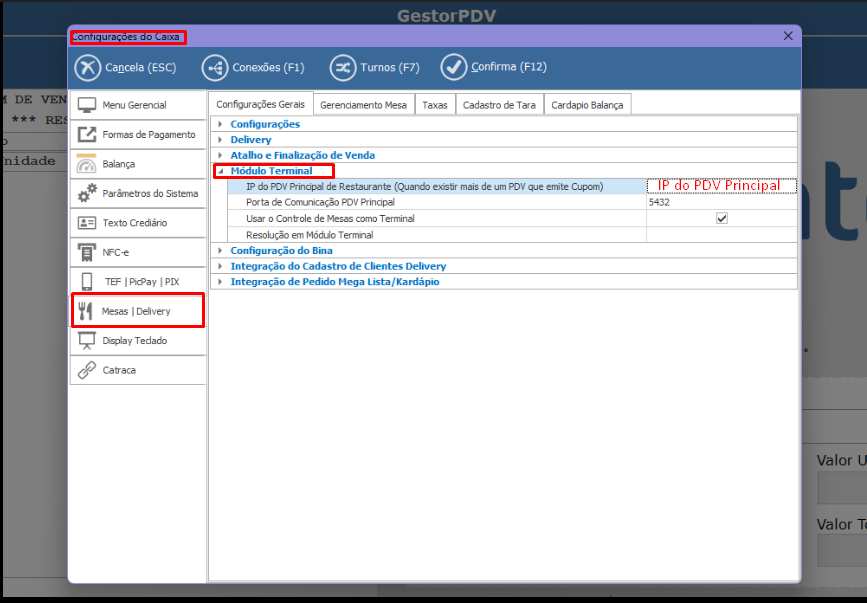The height and width of the screenshot is (603, 867).
Task: Open Parâmetros do Sistema gears icon
Action: click(87, 193)
